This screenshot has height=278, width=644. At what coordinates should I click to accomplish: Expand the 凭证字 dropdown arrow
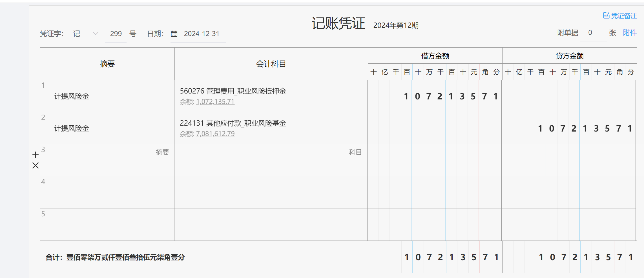click(96, 34)
